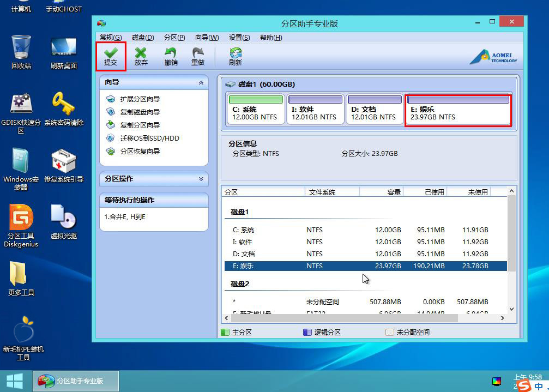Viewport: 549px width, 392px height.
Task: Open the 常规(G) menu
Action: click(111, 38)
